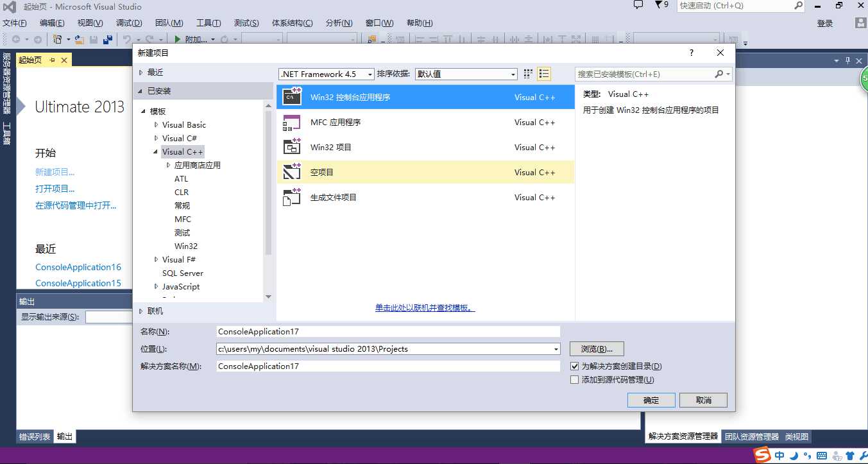Screen dimensions: 868x464
Task: Expand the 应用商店应用 tree node
Action: coord(168,165)
